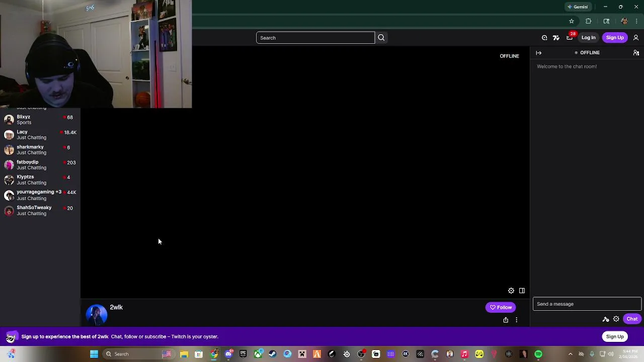Open the chat community users icon
The image size is (644, 362).
pyautogui.click(x=636, y=53)
